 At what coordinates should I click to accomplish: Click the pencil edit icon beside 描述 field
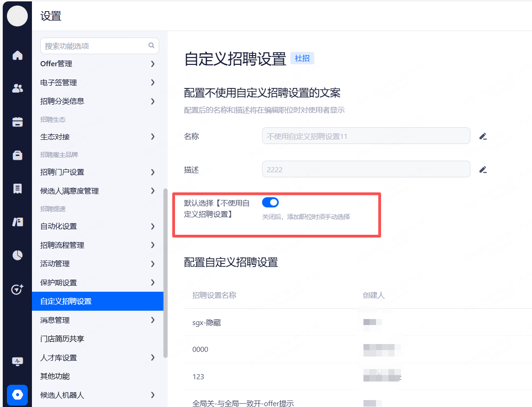coord(483,169)
